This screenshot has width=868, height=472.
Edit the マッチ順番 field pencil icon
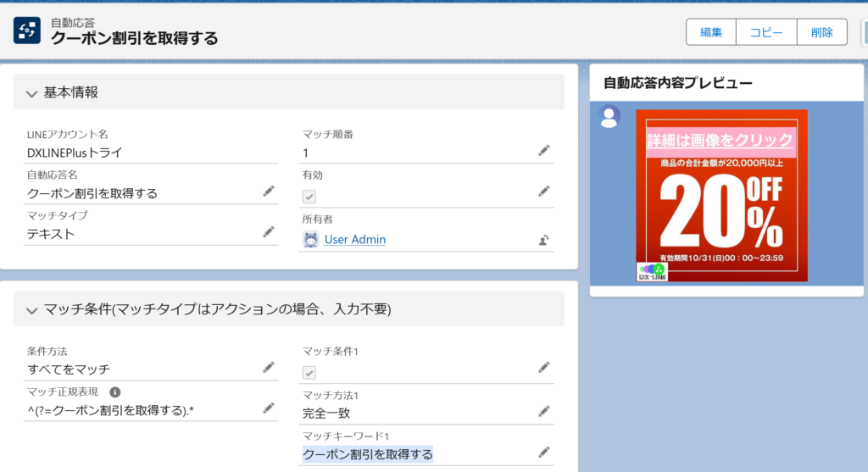(544, 150)
